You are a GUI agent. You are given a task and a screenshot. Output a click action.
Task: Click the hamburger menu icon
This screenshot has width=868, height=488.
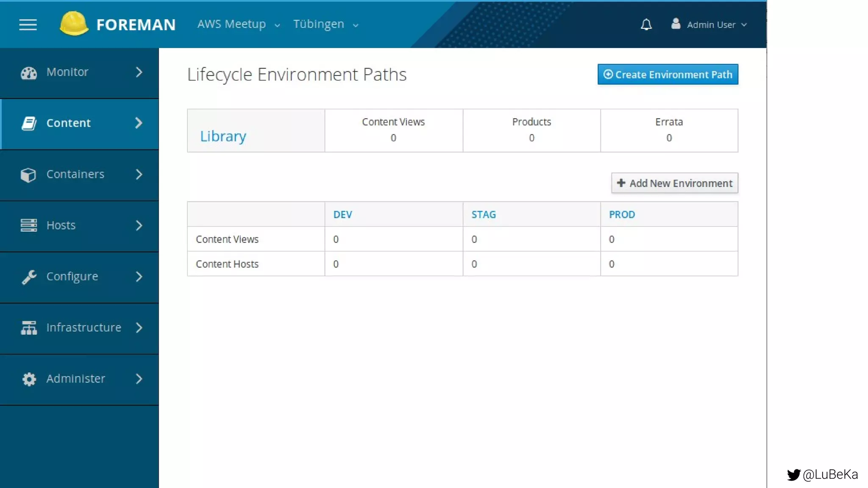(x=28, y=25)
